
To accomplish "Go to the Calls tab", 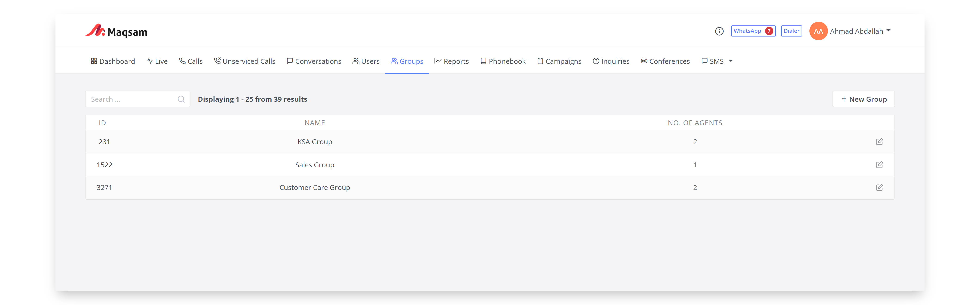I will [191, 61].
